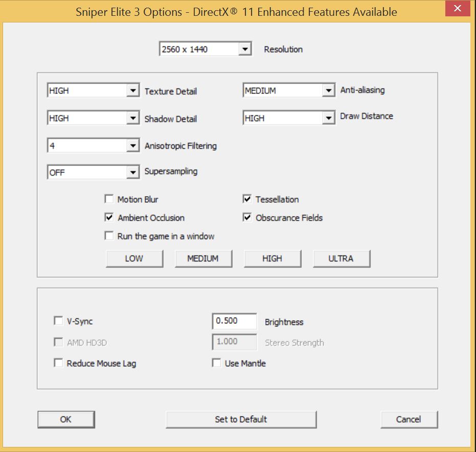Open the Supersampling dropdown

pyautogui.click(x=94, y=172)
